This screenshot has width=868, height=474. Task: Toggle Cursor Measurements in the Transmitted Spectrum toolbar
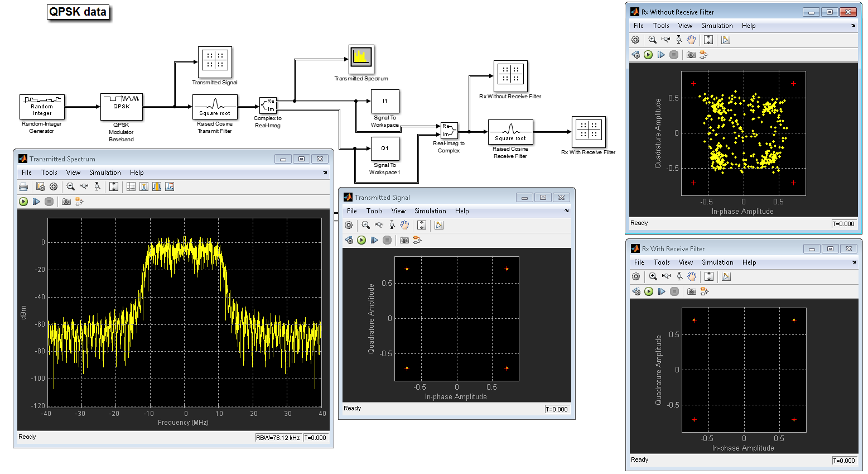(131, 186)
